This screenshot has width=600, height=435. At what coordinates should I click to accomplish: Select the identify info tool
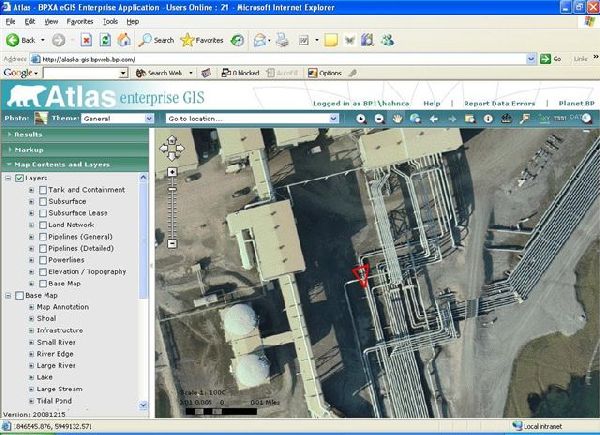487,118
